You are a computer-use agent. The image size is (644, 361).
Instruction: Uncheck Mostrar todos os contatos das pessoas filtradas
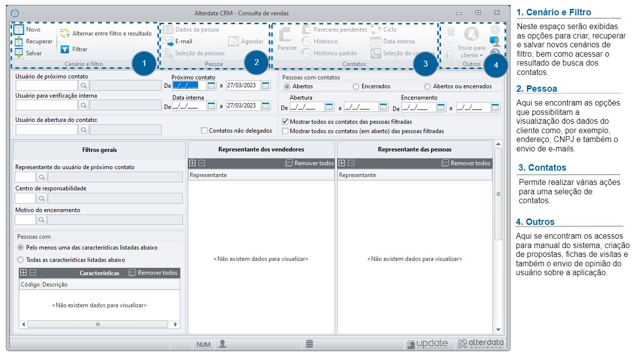[285, 121]
